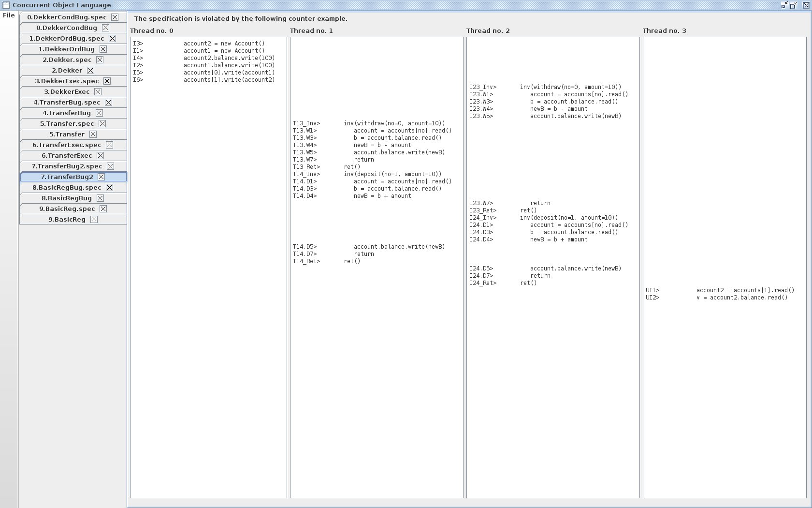Image resolution: width=812 pixels, height=508 pixels.
Task: Click line T14.D5 account.balance.write(newB)
Action: (369, 247)
